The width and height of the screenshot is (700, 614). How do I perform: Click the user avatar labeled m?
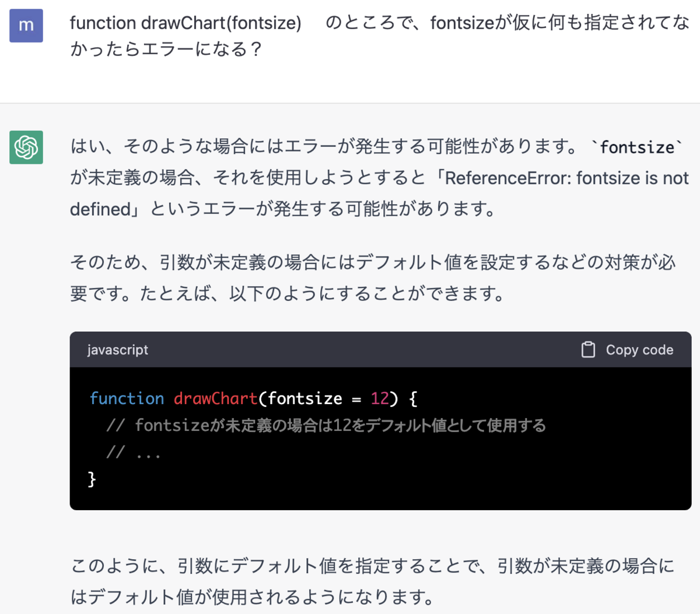pyautogui.click(x=26, y=26)
